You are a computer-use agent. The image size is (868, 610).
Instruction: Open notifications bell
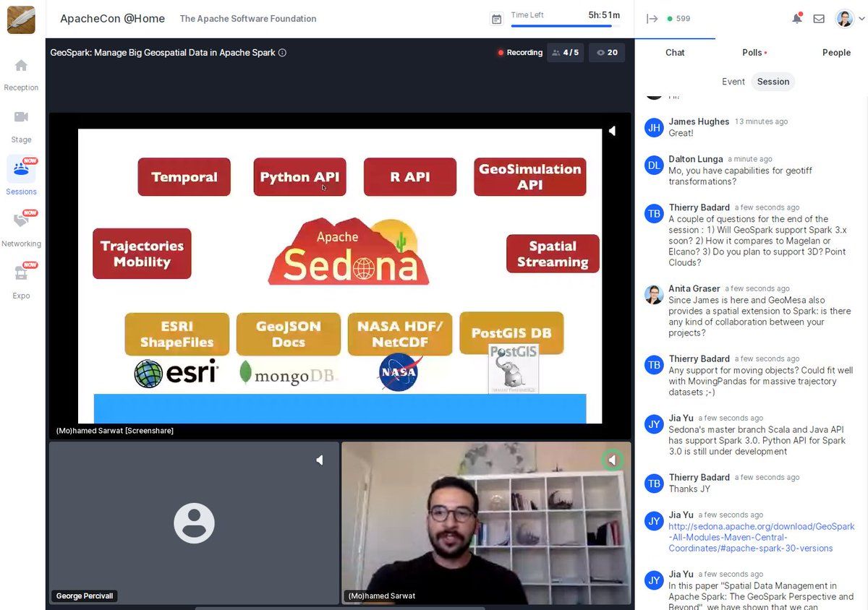tap(797, 19)
